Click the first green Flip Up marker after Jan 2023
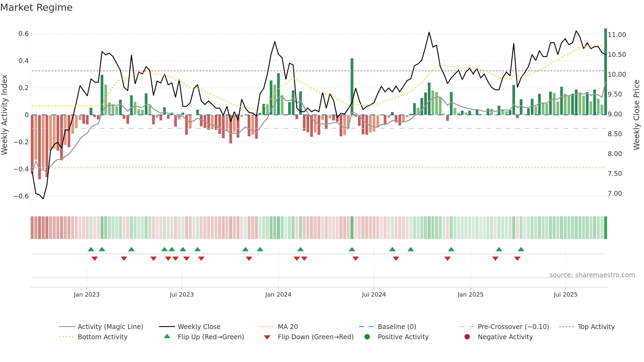 pyautogui.click(x=91, y=249)
